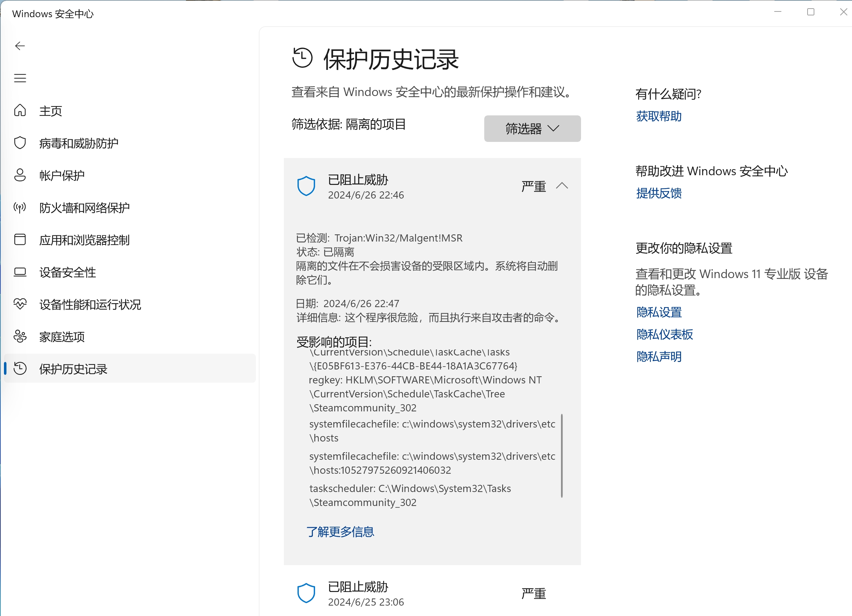Open 家庭选项 section
The height and width of the screenshot is (616, 852).
130,336
